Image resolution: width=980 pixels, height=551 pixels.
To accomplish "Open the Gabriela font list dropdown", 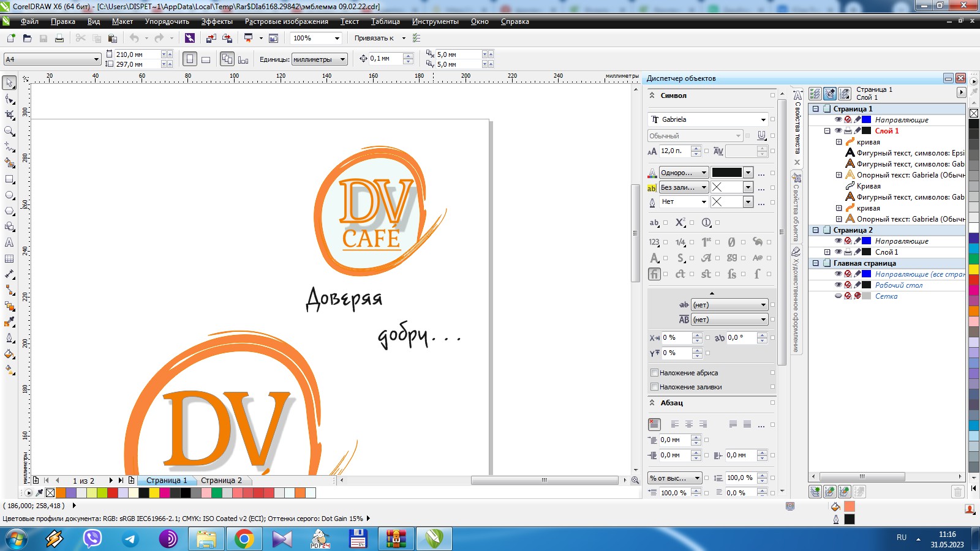I will tap(763, 119).
